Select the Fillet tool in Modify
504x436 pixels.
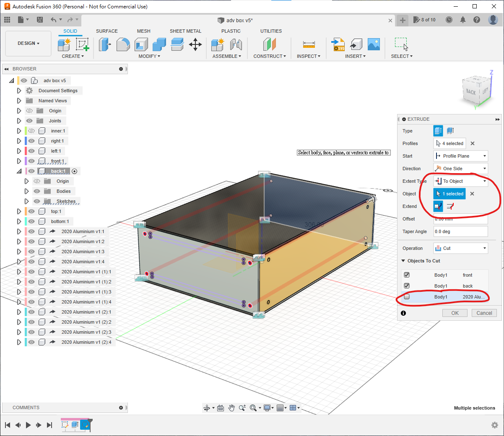click(123, 44)
